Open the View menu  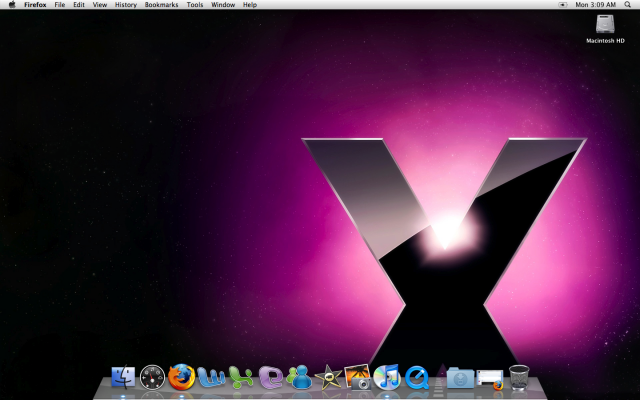click(x=100, y=4)
